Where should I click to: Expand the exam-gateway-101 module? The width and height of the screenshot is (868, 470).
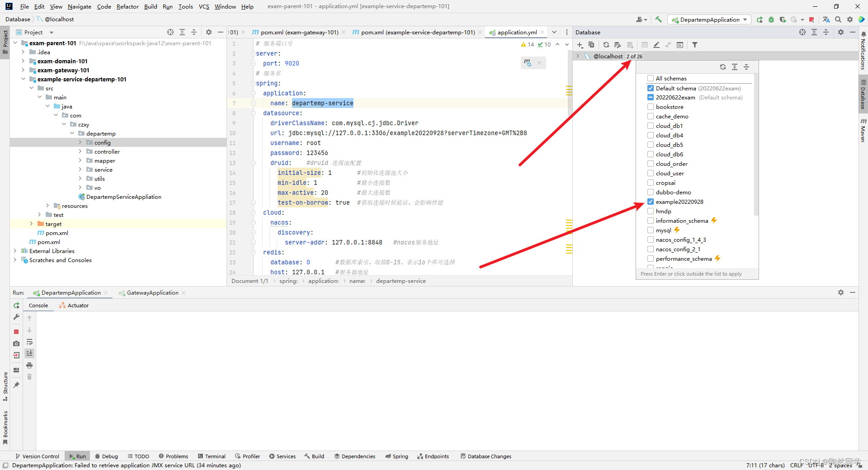[x=23, y=70]
